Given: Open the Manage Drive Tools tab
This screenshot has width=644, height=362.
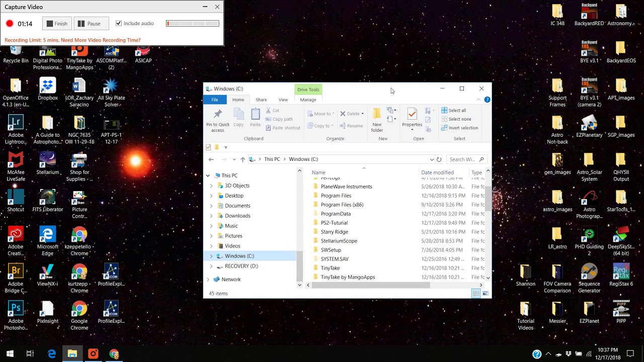Looking at the screenshot, I should tap(308, 100).
